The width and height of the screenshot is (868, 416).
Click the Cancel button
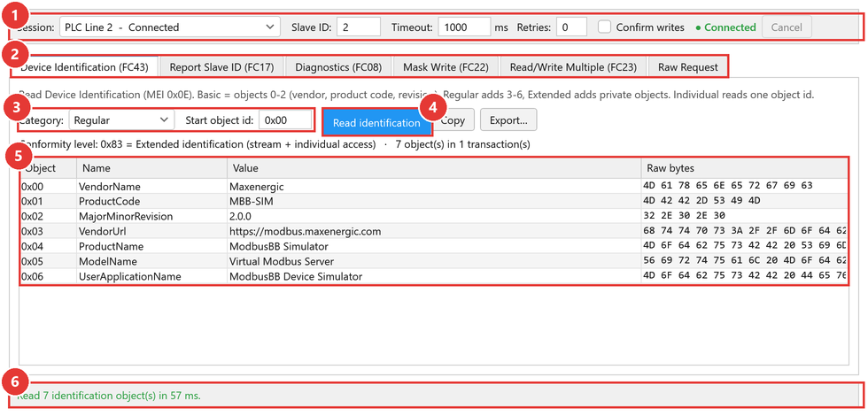point(787,27)
